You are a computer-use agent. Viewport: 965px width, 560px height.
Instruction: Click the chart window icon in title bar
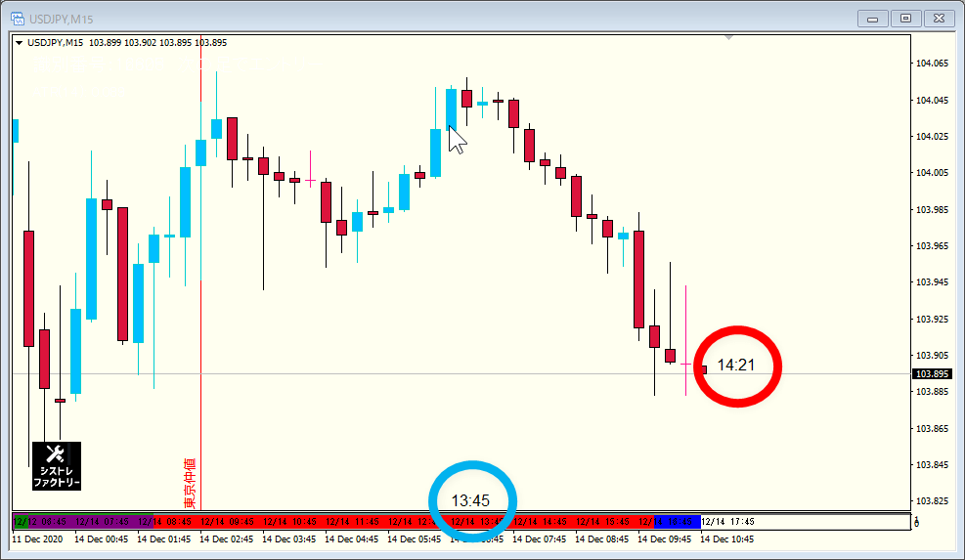tap(18, 19)
